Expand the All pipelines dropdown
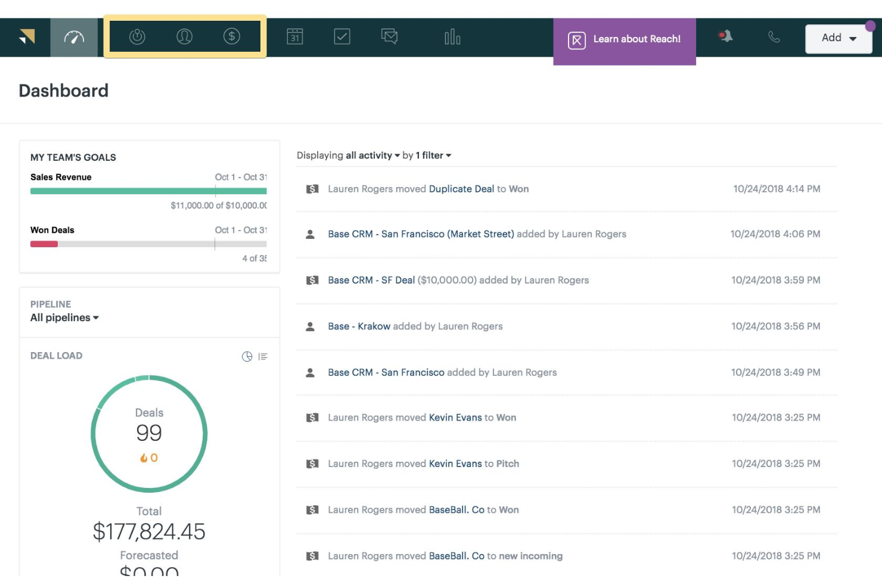The width and height of the screenshot is (882, 588). [x=64, y=318]
